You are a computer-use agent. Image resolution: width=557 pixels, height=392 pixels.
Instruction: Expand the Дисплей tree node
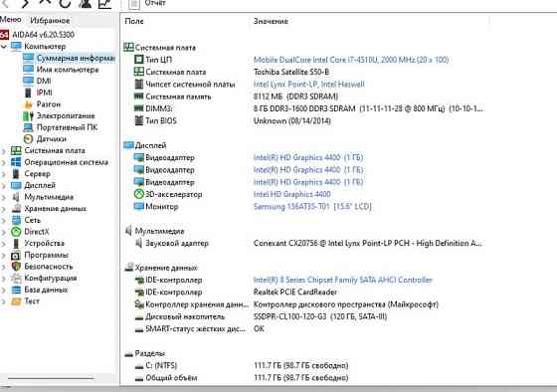[x=4, y=186]
